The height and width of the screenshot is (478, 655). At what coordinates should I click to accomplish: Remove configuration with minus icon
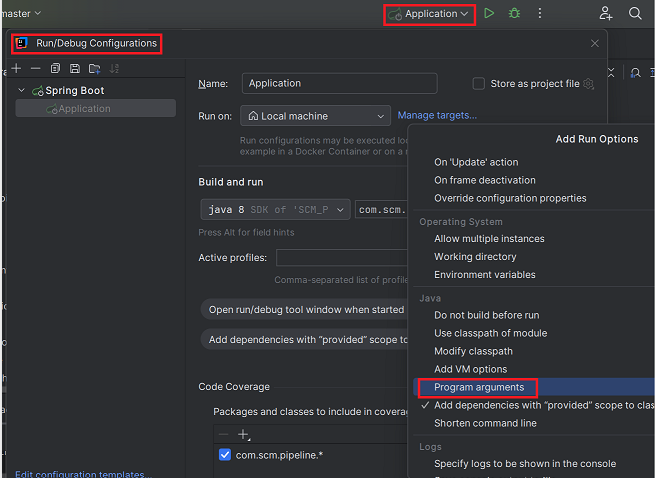pos(36,68)
